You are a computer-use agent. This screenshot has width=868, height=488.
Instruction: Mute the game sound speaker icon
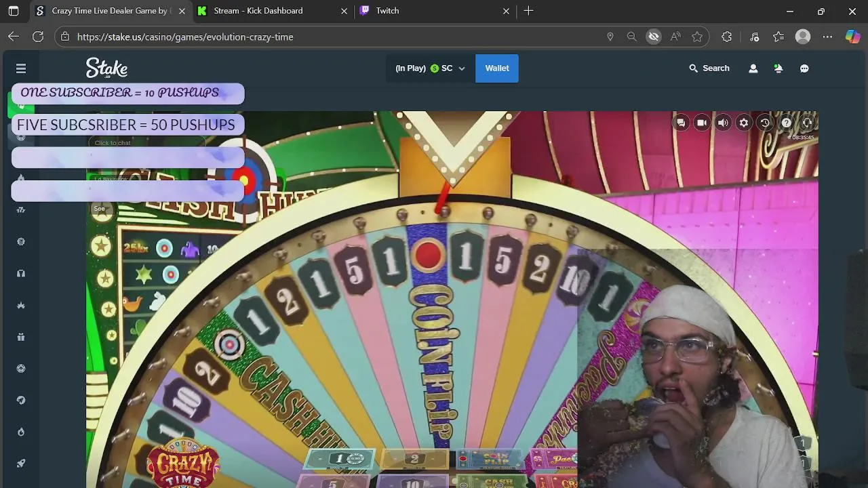(x=723, y=123)
